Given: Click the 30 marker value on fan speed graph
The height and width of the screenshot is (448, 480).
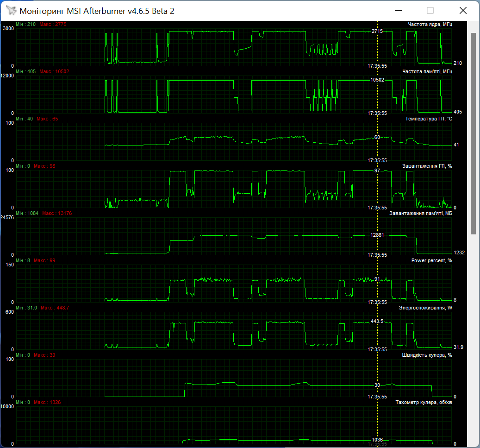Looking at the screenshot, I should click(x=377, y=385).
